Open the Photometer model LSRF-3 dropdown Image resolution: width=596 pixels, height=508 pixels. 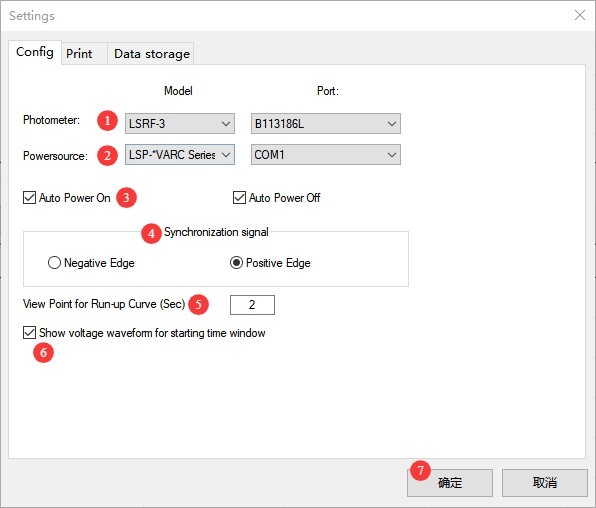tap(180, 124)
